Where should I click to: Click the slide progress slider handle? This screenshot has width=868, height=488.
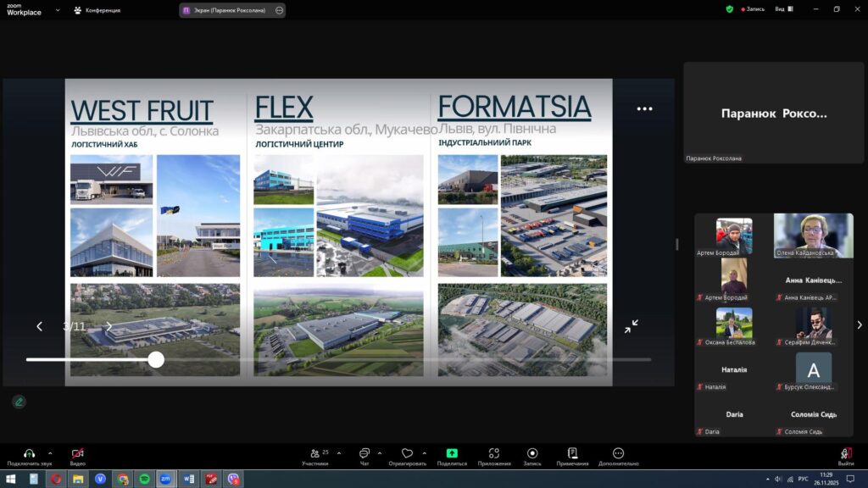[156, 359]
